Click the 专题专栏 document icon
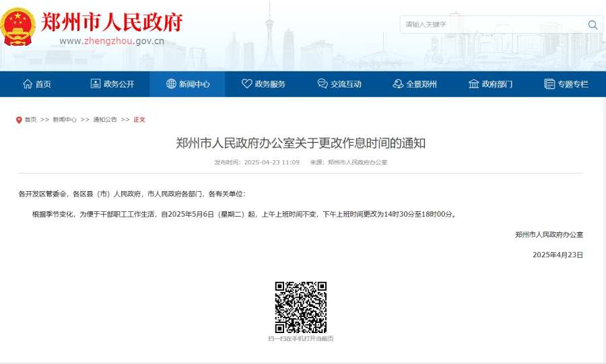 549,84
